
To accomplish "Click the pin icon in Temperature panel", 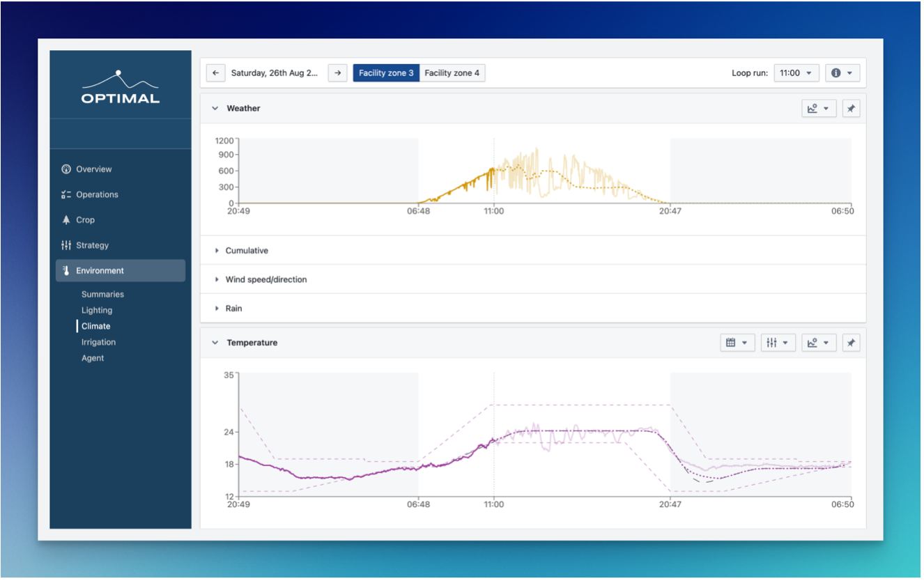I will tap(851, 343).
